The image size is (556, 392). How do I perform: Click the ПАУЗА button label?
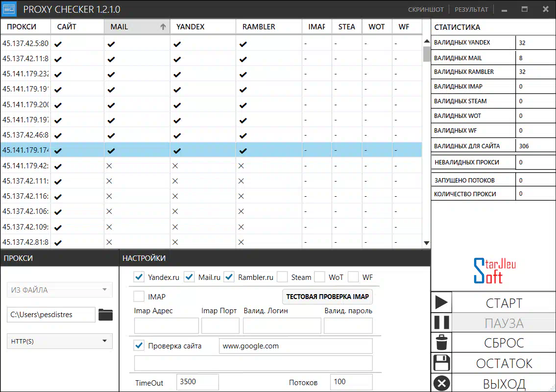click(504, 323)
